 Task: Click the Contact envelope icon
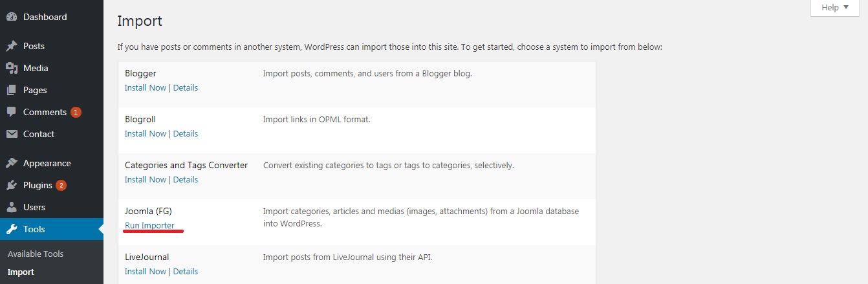coord(12,134)
